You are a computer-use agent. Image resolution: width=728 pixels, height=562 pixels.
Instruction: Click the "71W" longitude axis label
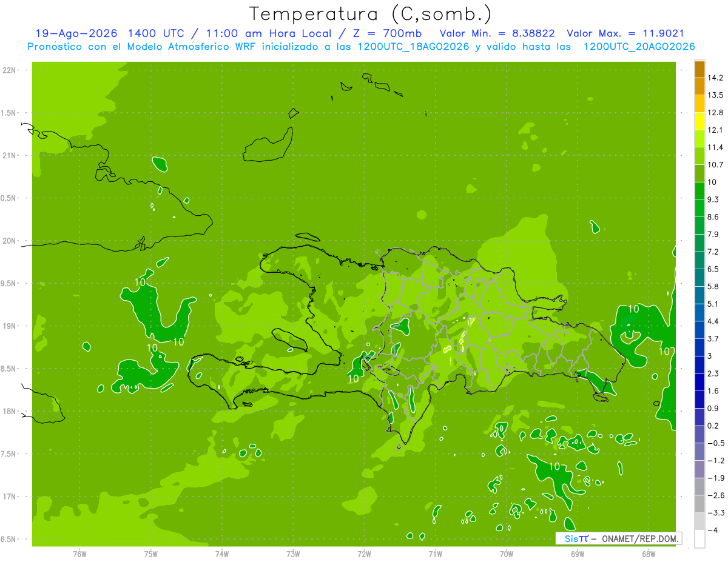coord(435,554)
